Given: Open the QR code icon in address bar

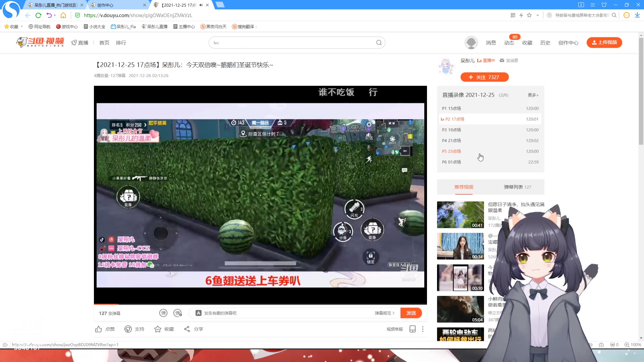Looking at the screenshot, I should tap(513, 15).
